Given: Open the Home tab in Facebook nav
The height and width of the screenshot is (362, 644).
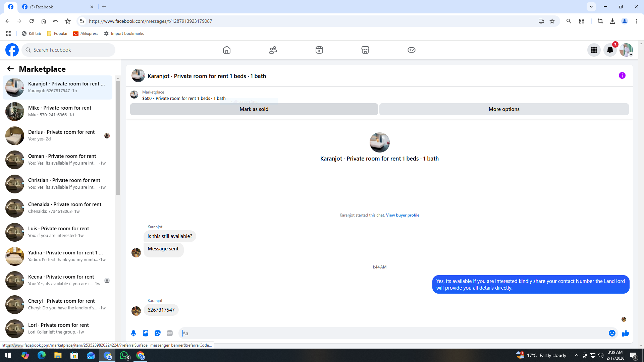Looking at the screenshot, I should (x=227, y=50).
